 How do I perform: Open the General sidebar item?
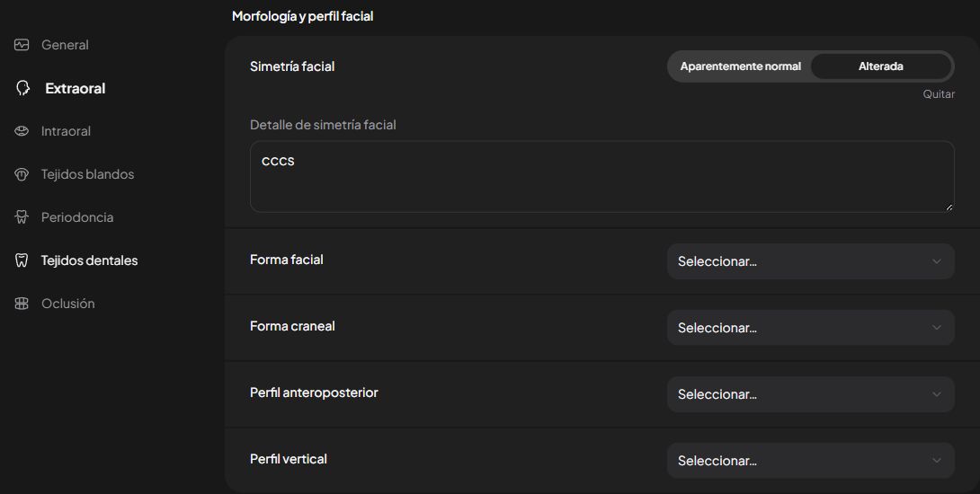[65, 45]
